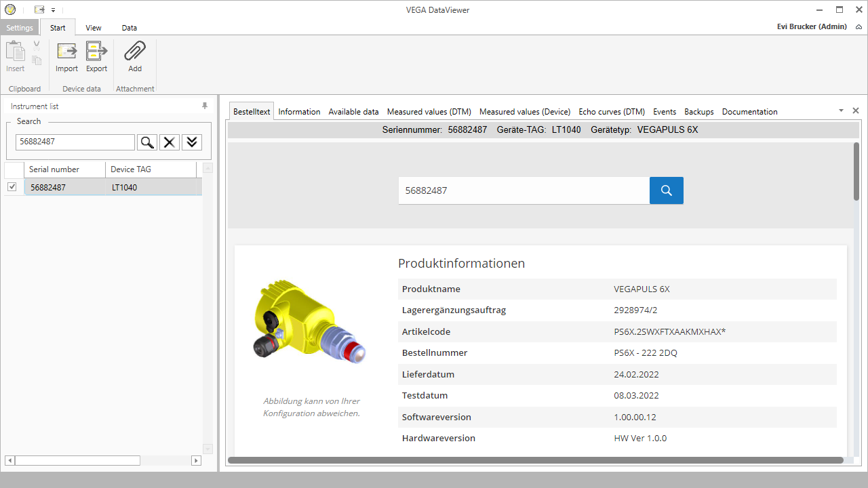868x488 pixels.
Task: Clear the instrument search with X icon
Action: (170, 142)
